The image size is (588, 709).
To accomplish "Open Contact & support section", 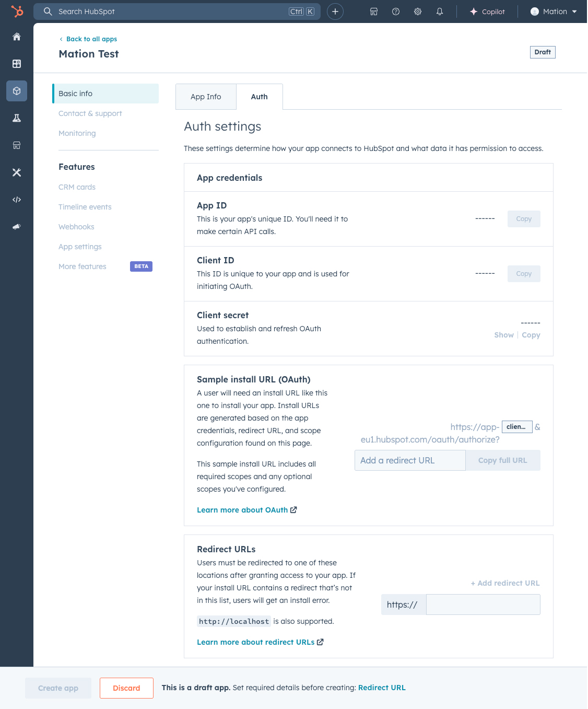I will coord(90,113).
